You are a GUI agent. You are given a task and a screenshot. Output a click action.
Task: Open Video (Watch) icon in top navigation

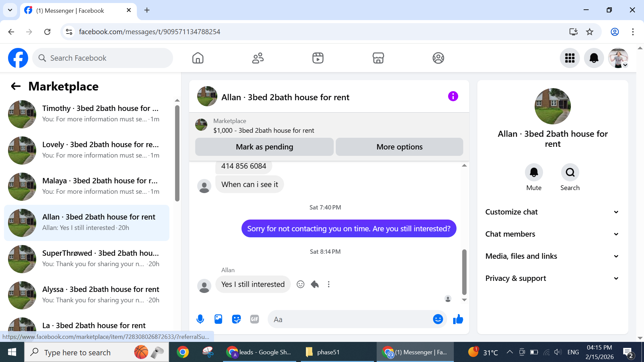318,58
